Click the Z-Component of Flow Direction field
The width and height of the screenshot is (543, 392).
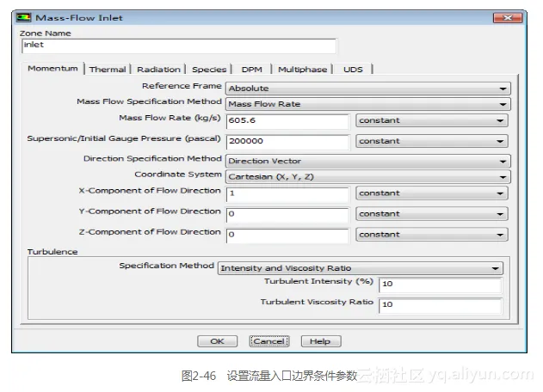[287, 236]
